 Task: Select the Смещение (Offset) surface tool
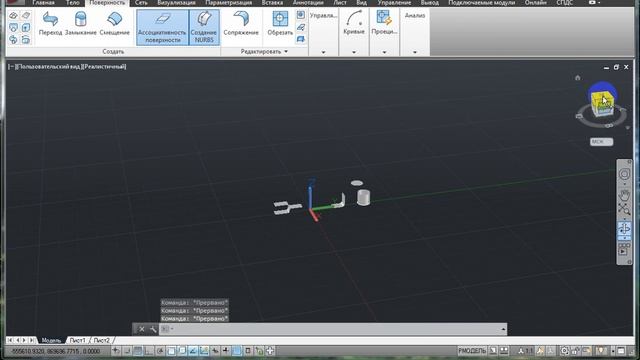click(115, 23)
